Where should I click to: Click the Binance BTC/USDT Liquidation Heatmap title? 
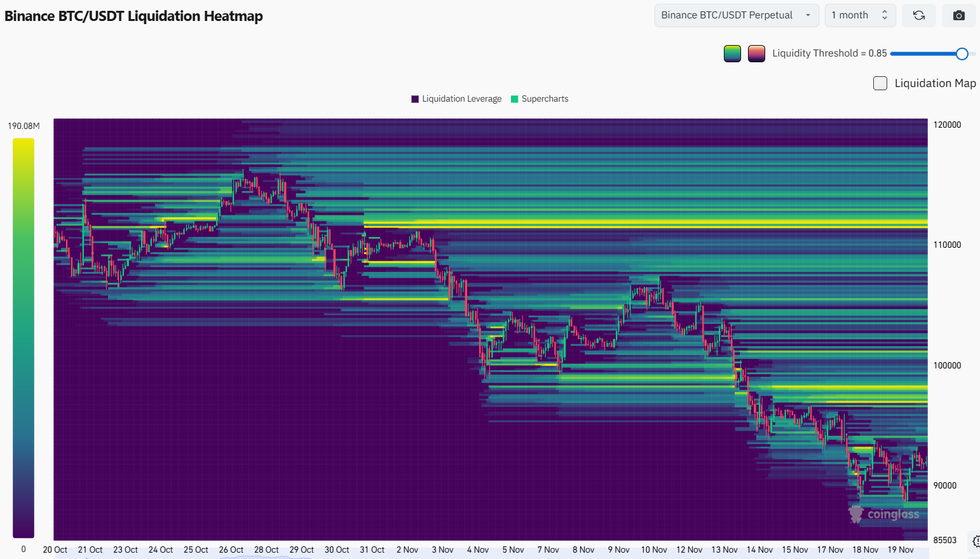tap(133, 16)
